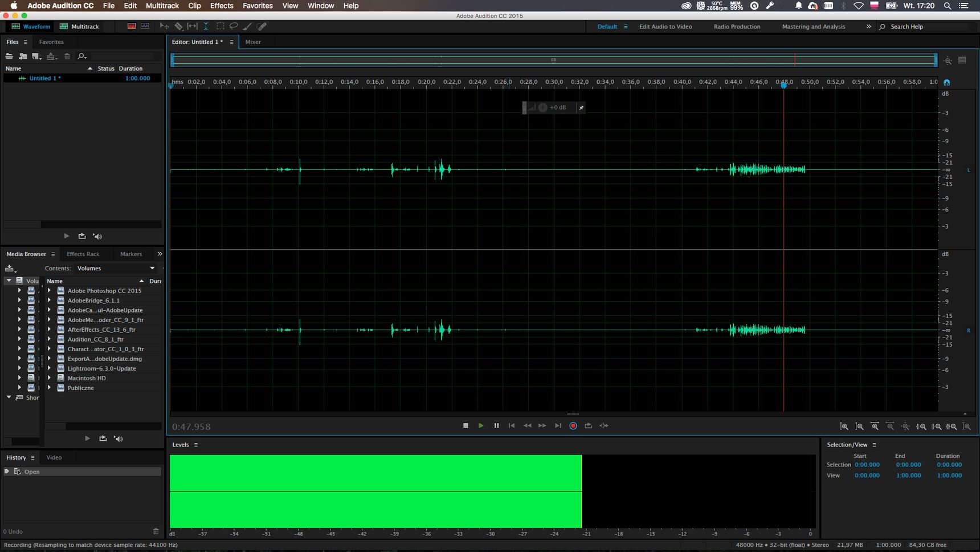This screenshot has width=980, height=552.
Task: Click the trash icon in Files panel
Action: pos(67,56)
